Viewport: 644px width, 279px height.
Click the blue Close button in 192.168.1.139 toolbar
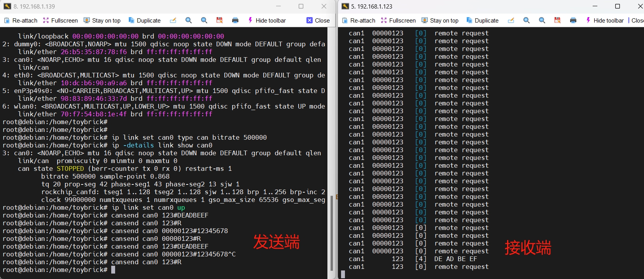point(318,20)
